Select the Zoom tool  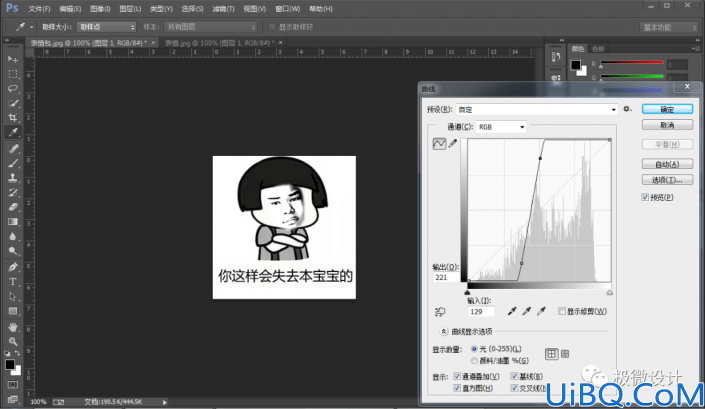(x=13, y=342)
